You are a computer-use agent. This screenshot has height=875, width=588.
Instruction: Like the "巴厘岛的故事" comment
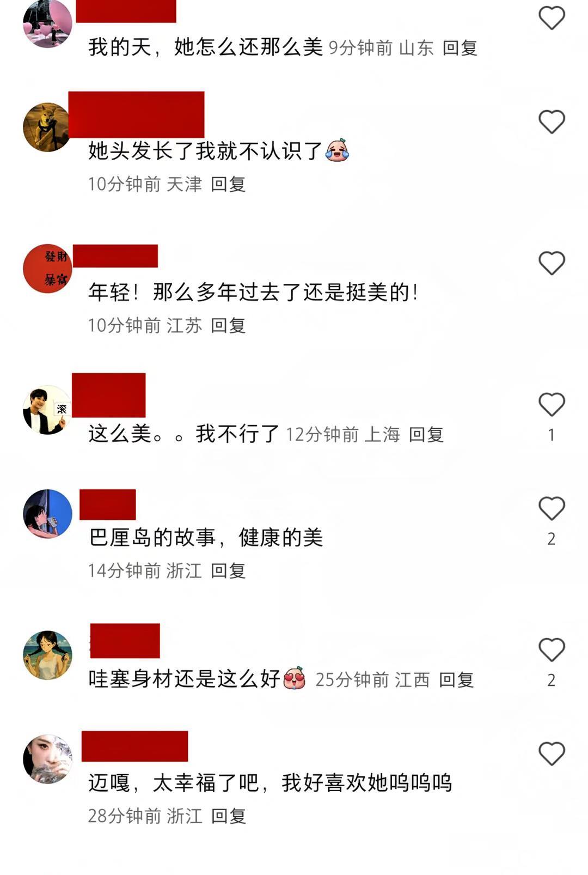coord(552,508)
